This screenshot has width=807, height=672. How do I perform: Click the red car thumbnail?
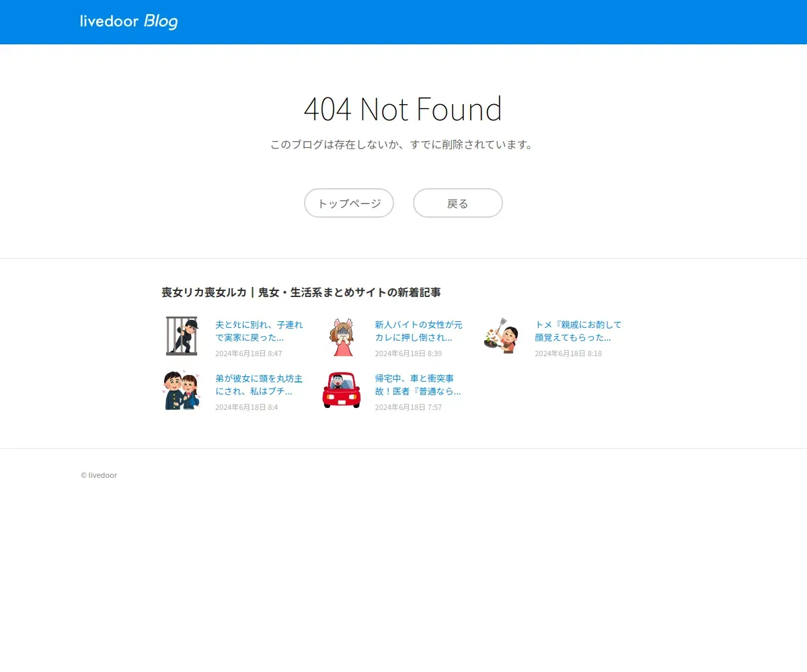pyautogui.click(x=342, y=390)
